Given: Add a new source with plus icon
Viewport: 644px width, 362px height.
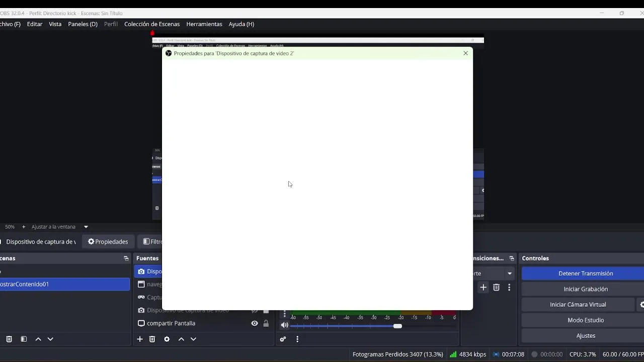Looking at the screenshot, I should (140, 339).
